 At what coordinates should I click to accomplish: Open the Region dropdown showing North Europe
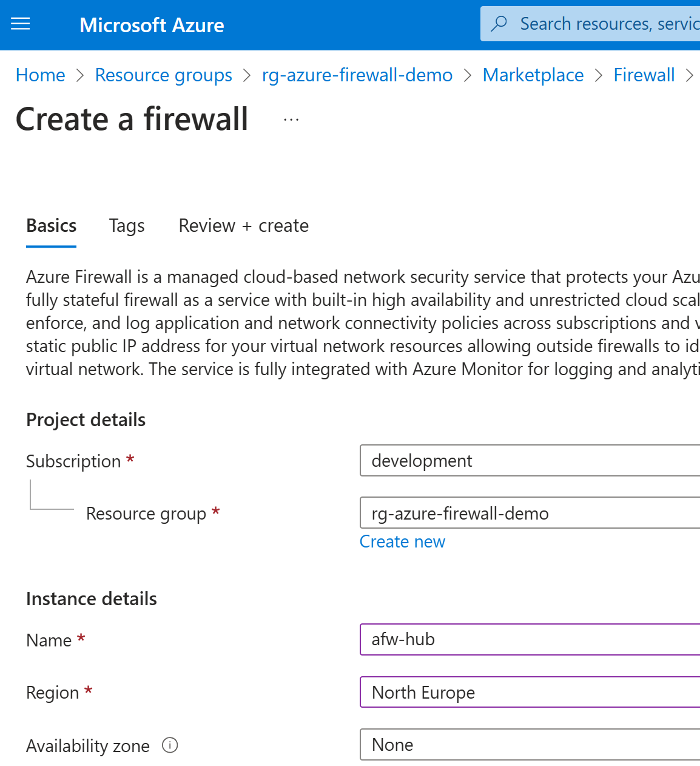(530, 692)
